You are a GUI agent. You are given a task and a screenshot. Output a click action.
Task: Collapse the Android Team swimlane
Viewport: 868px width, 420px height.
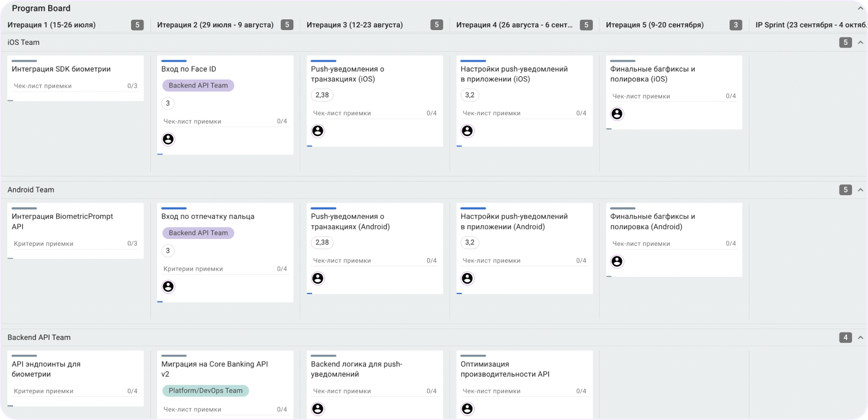click(x=860, y=190)
